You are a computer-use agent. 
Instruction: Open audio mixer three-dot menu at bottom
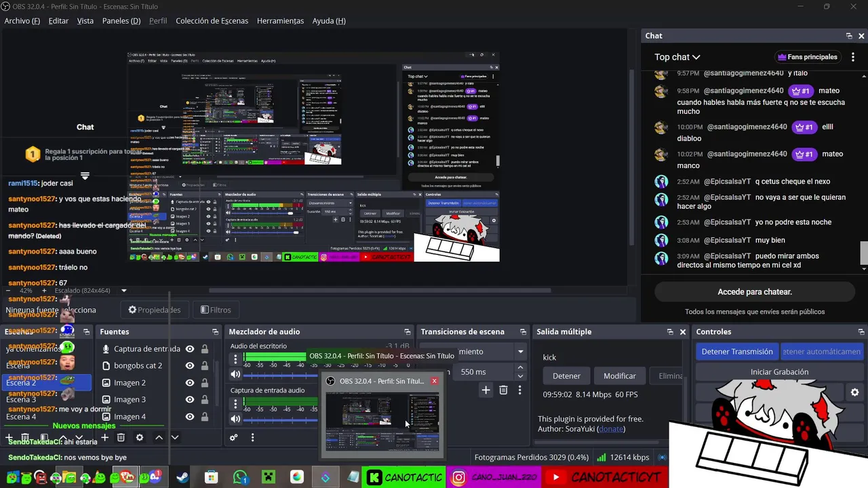coord(252,437)
